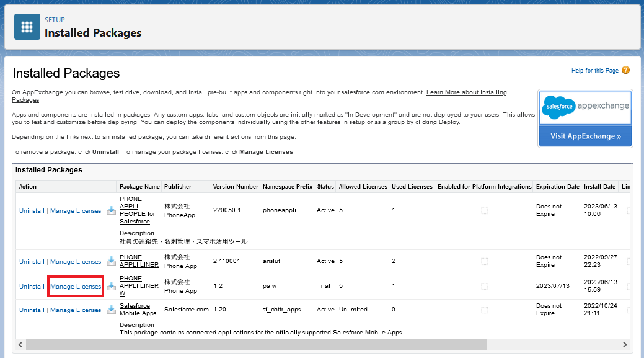Click the help question mark icon
Image resolution: width=644 pixels, height=358 pixels.
coord(625,70)
